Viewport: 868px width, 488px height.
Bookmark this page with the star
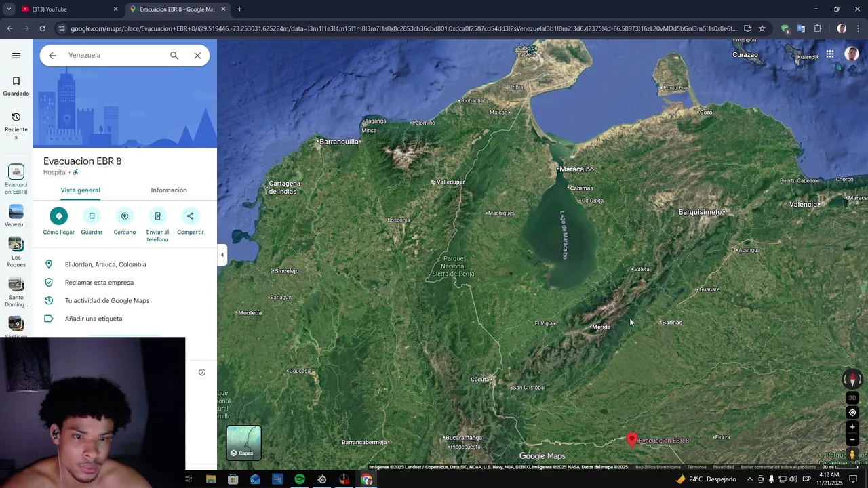762,28
